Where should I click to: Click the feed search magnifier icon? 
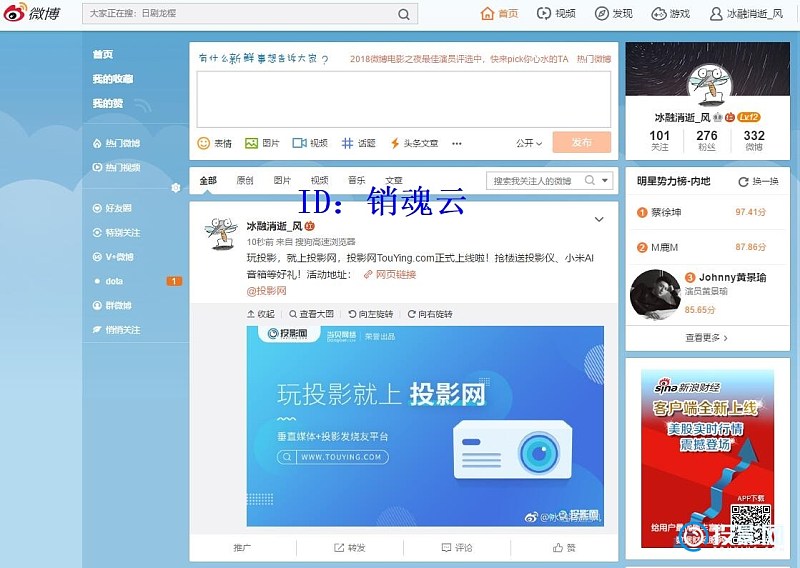tap(590, 180)
